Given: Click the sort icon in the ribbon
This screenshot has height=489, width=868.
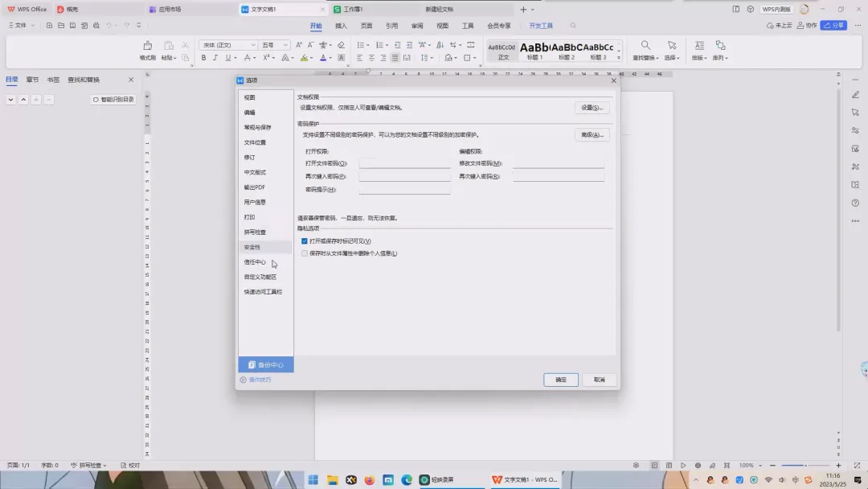Looking at the screenshot, I should (440, 45).
